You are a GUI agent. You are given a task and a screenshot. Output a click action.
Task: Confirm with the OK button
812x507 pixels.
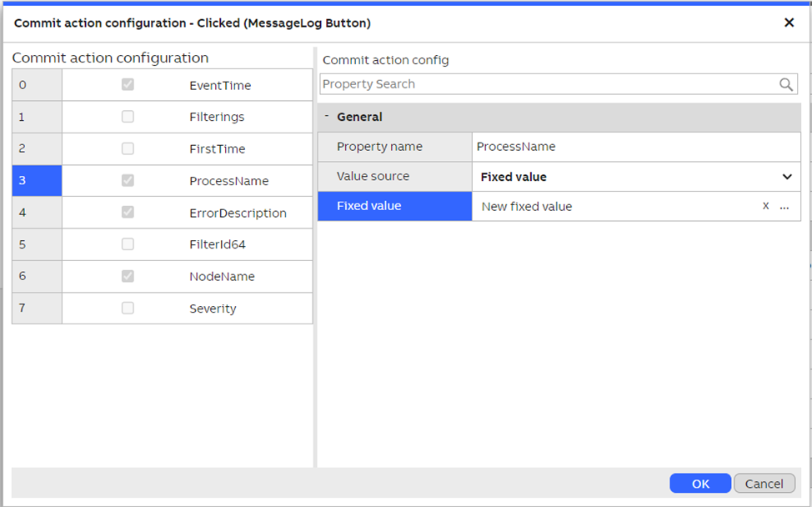click(x=700, y=483)
